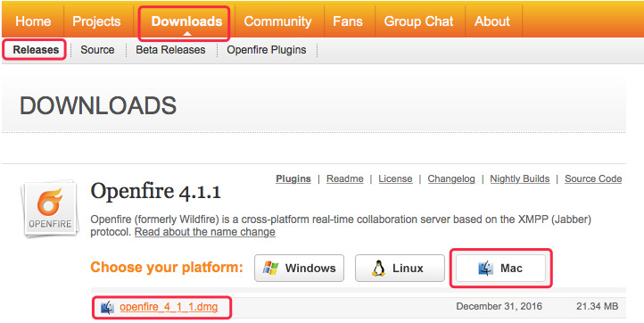
Task: Open the Source Code link
Action: (593, 178)
